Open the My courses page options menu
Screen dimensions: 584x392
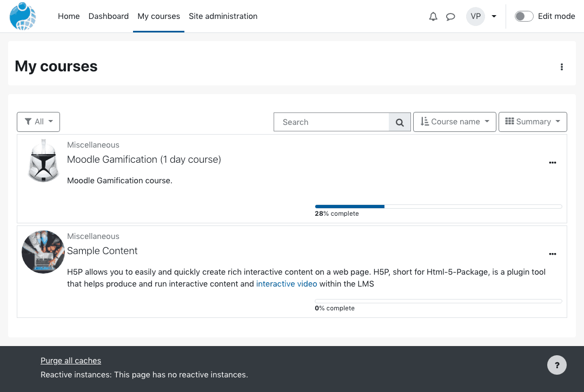562,67
